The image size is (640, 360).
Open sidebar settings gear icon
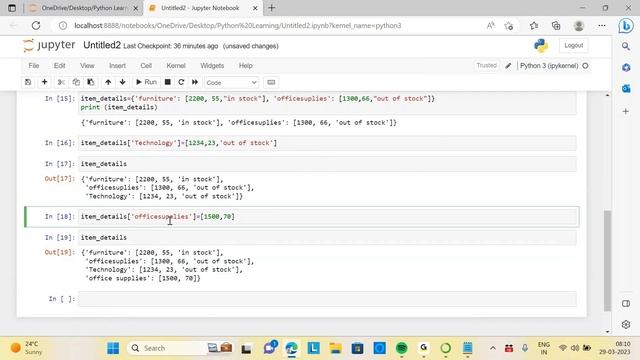click(626, 324)
